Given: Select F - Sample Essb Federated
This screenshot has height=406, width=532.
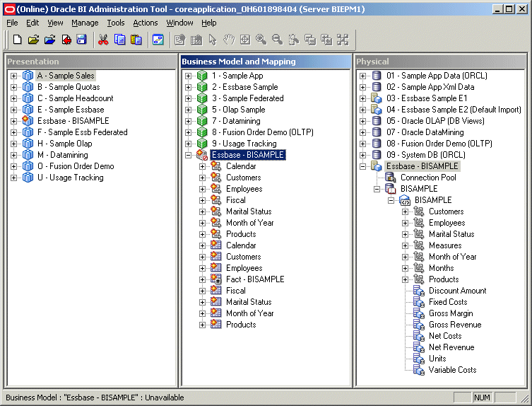Looking at the screenshot, I should pos(83,132).
